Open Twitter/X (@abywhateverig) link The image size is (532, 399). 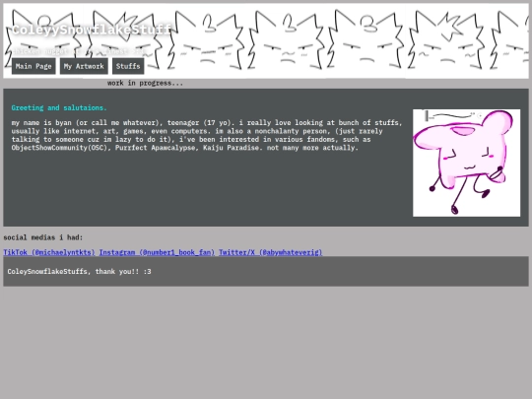coord(270,252)
